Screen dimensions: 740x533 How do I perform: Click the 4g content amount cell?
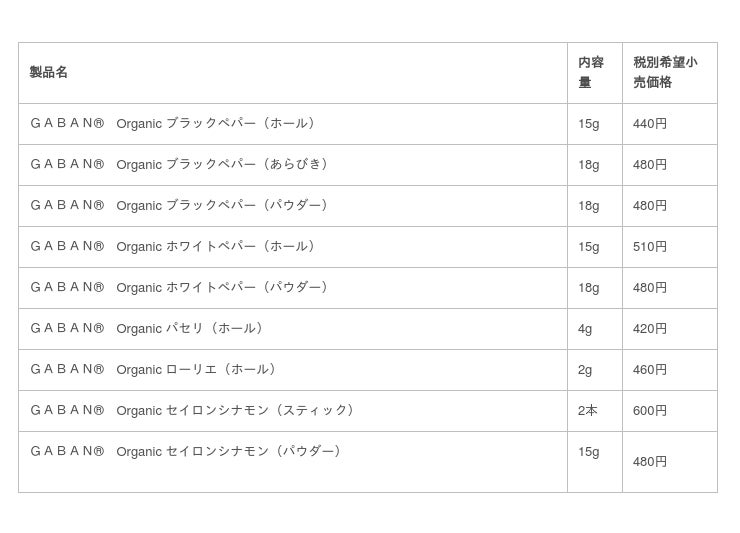point(585,329)
